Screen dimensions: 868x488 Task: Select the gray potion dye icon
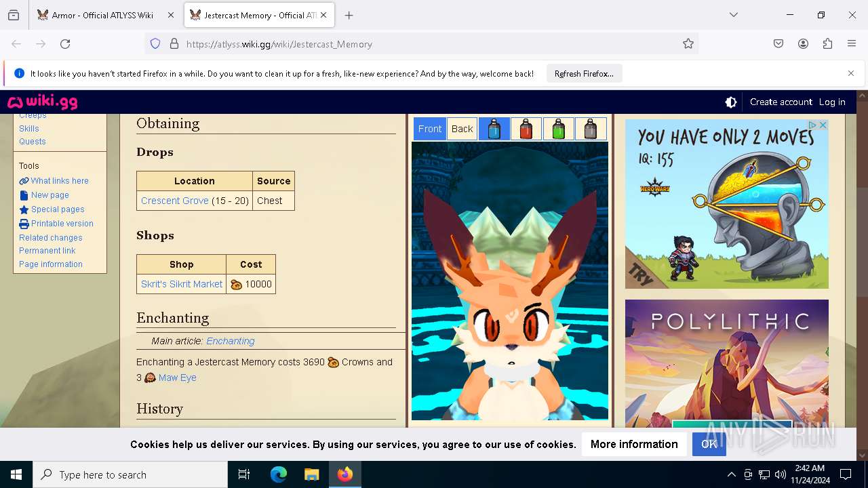(591, 129)
